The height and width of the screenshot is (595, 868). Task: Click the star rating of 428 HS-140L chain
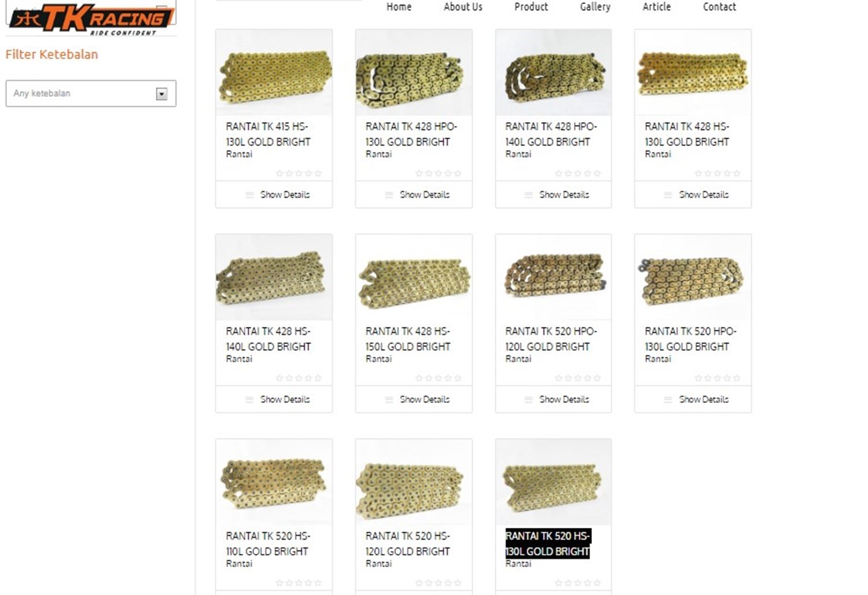(299, 378)
